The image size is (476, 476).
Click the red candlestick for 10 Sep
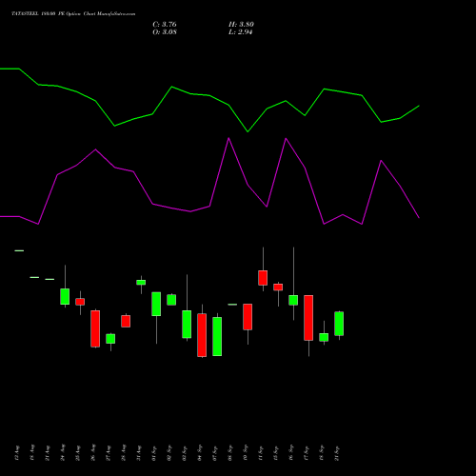tap(248, 317)
